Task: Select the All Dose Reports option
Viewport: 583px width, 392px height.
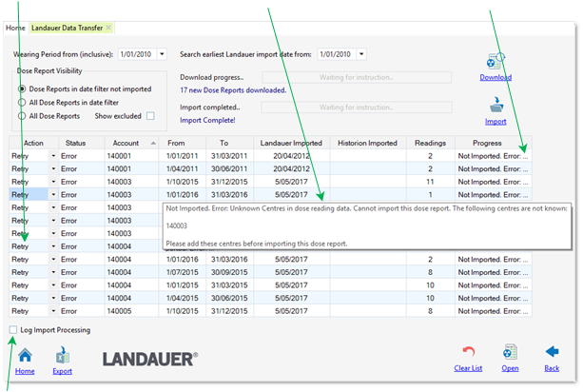Action: (22, 116)
